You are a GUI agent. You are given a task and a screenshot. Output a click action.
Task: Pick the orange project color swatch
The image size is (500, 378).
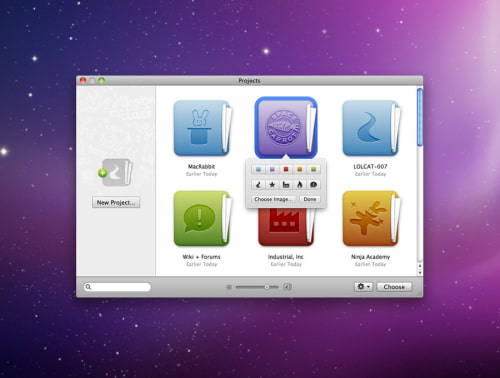[300, 169]
